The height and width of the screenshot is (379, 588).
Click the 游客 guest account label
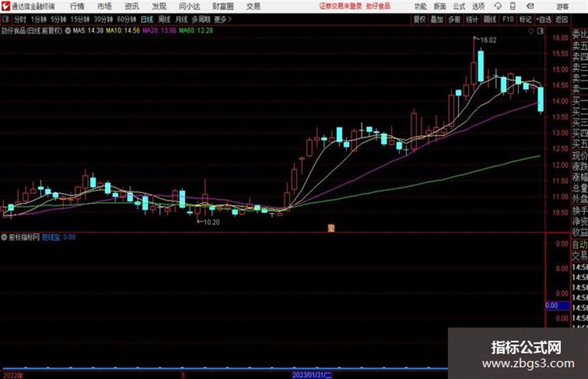click(x=562, y=6)
